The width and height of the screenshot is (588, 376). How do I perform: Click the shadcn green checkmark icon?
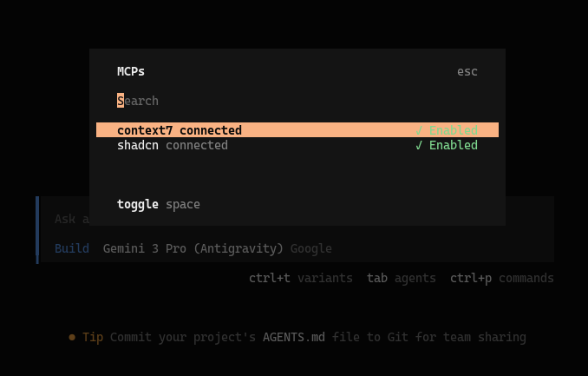(x=419, y=145)
